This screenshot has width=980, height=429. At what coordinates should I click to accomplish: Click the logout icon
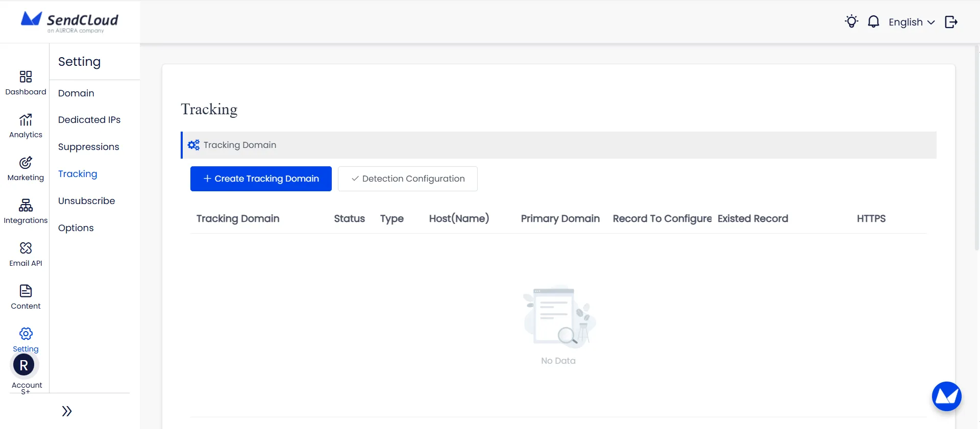[951, 22]
